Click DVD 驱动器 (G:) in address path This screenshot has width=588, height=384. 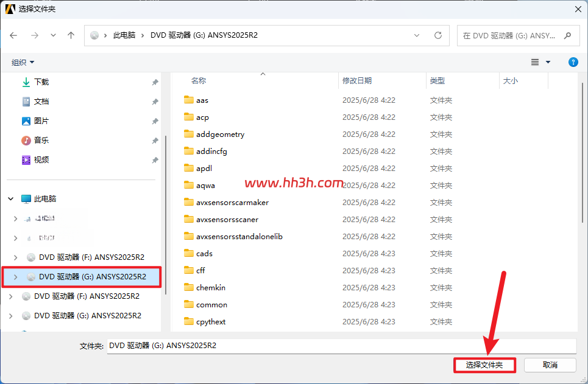click(x=204, y=35)
